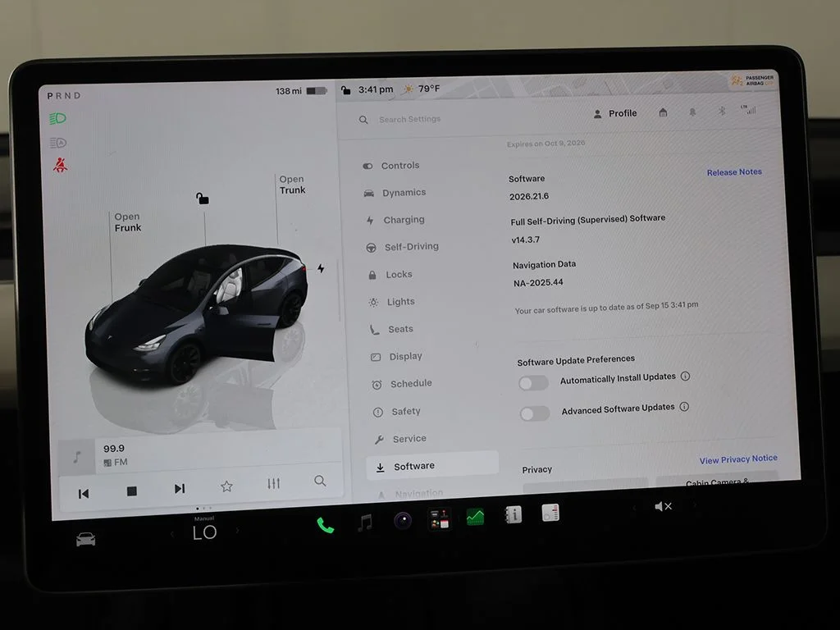Tap the passenger airbag indicator
Screen dimensions: 840x630
pyautogui.click(x=753, y=80)
